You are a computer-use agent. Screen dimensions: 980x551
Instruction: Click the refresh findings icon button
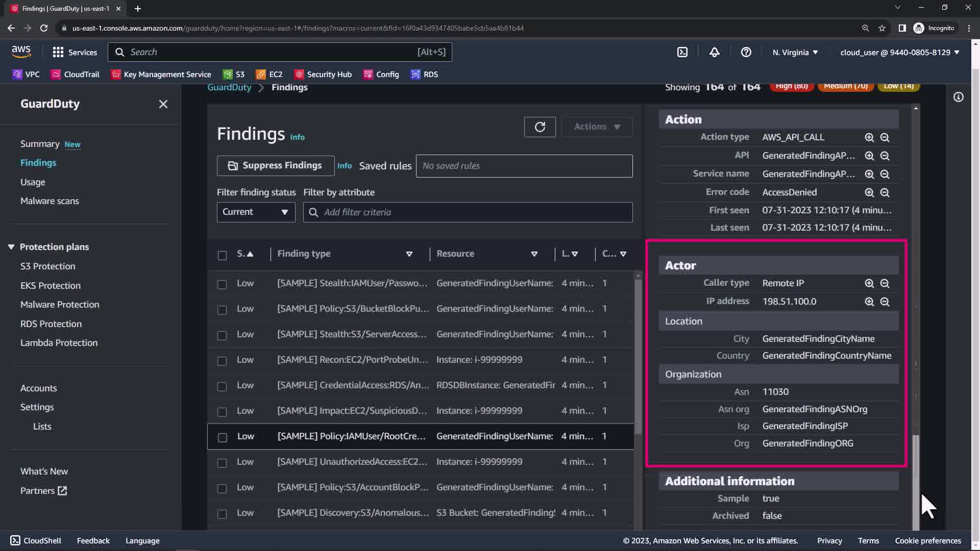(x=540, y=127)
